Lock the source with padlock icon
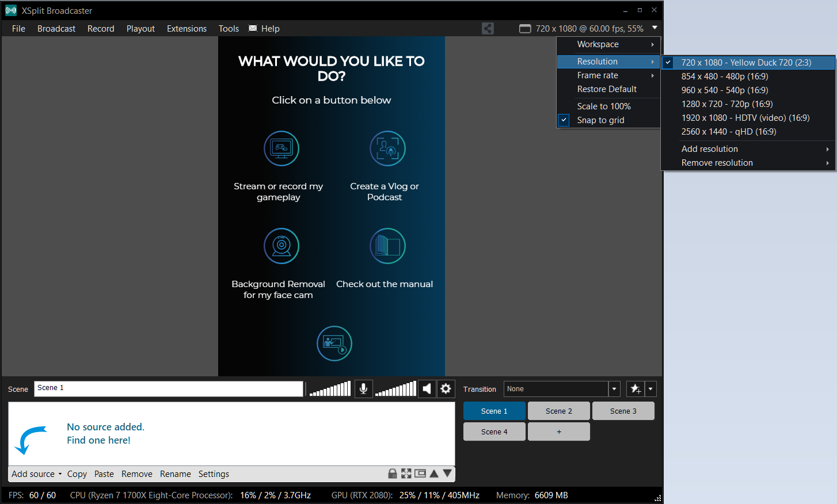Image resolution: width=837 pixels, height=504 pixels. pos(393,474)
